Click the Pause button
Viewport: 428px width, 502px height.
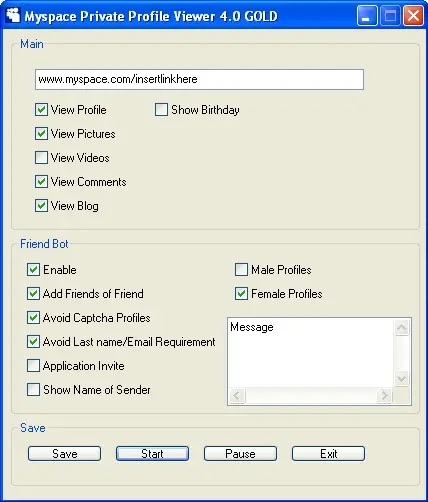pos(240,454)
